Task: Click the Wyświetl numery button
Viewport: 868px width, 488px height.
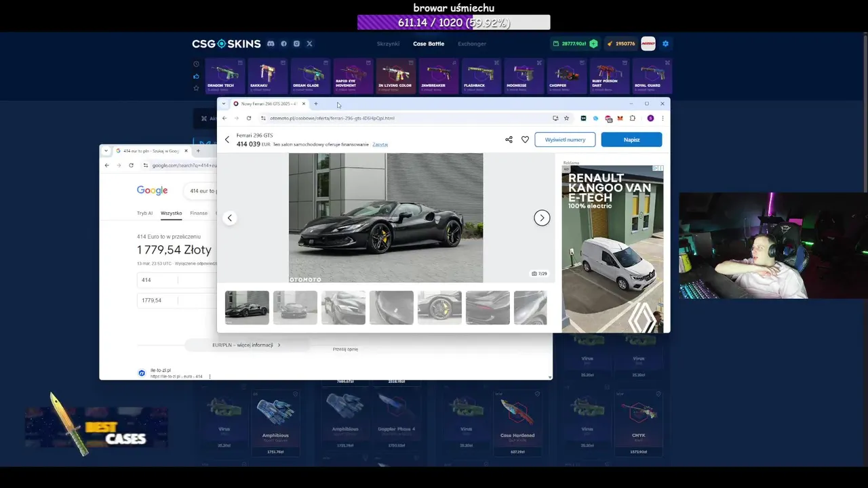Action: [x=565, y=140]
